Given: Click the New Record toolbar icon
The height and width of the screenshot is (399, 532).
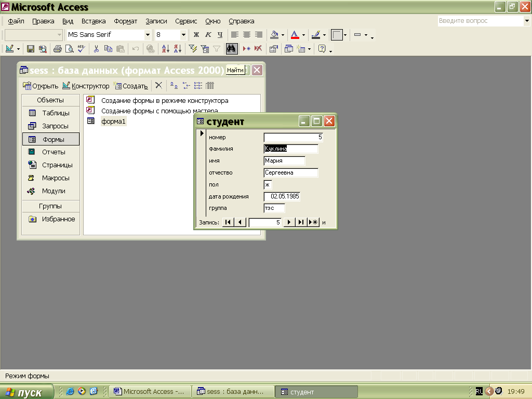Looking at the screenshot, I should [x=246, y=49].
